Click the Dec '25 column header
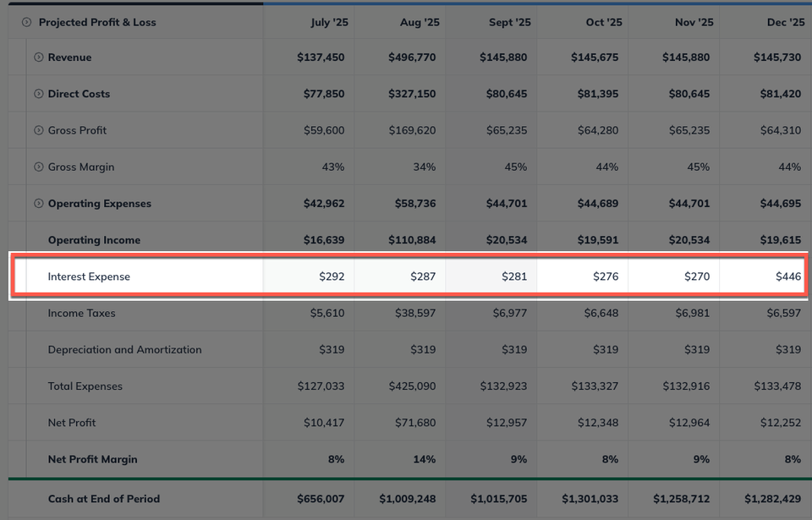The image size is (812, 520). click(x=786, y=22)
